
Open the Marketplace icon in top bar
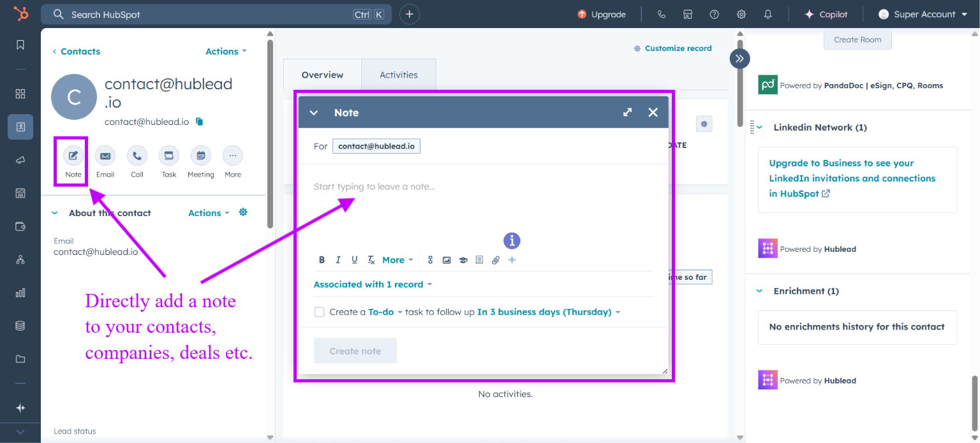[x=688, y=14]
